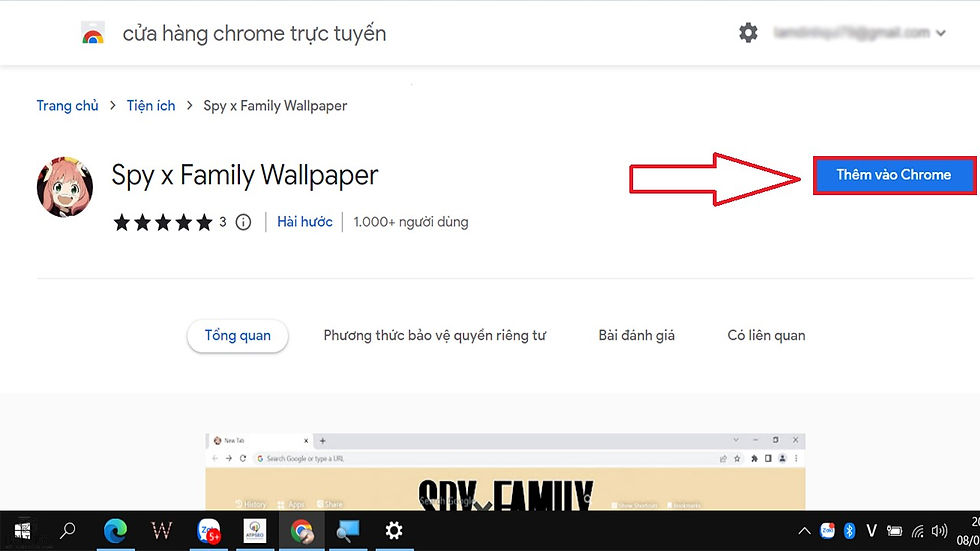Go to the Trang chủ breadcrumb link
Image resolution: width=980 pixels, height=551 pixels.
68,106
